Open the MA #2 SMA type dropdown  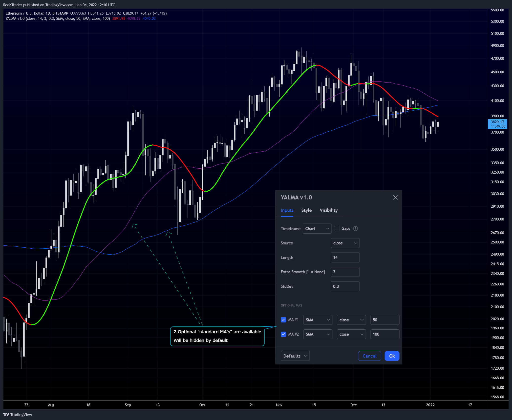(318, 334)
